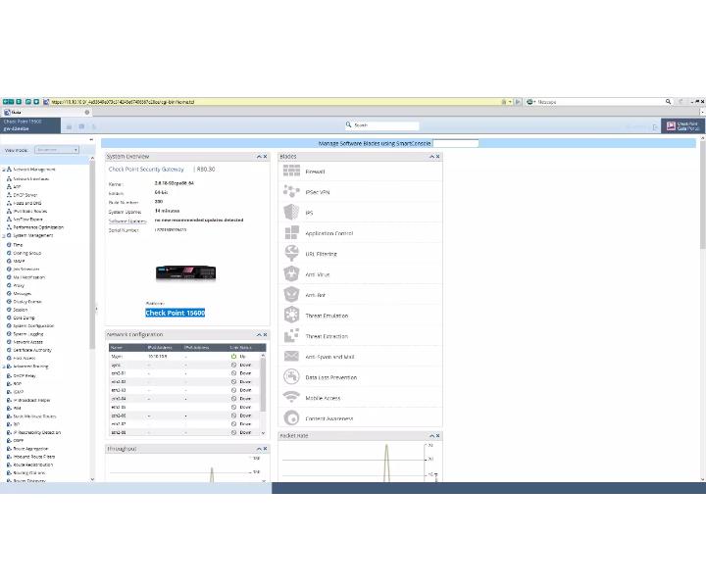Close the System Overview widget
This screenshot has width=706, height=588.
265,157
